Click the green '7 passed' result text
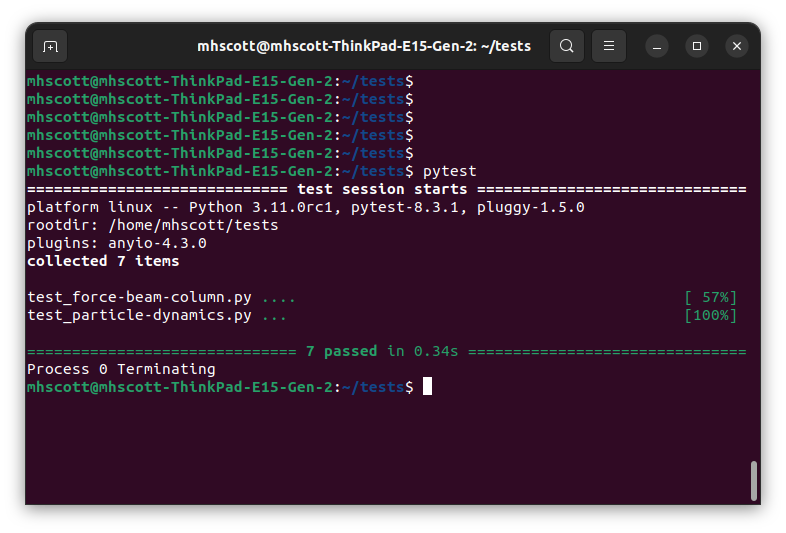The image size is (786, 533). 341,352
